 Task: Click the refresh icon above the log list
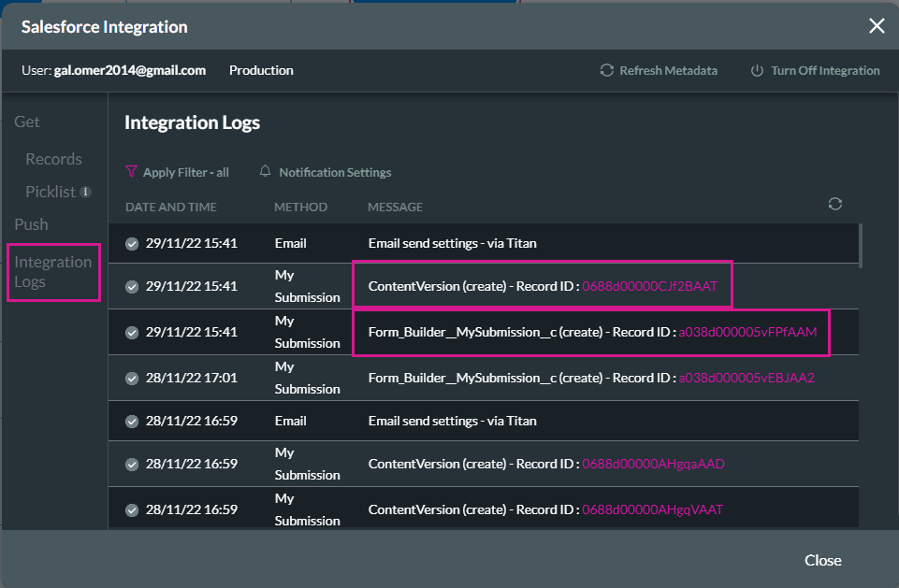[x=835, y=204]
